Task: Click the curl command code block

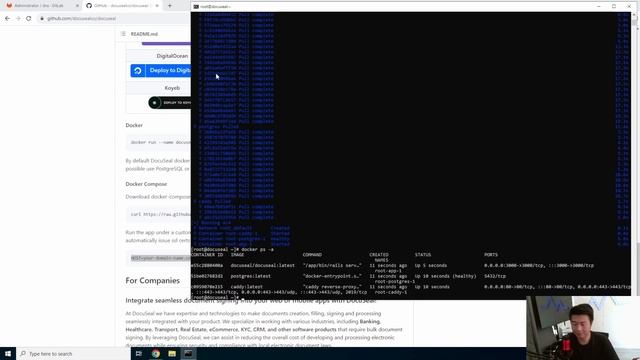Action: [x=158, y=214]
